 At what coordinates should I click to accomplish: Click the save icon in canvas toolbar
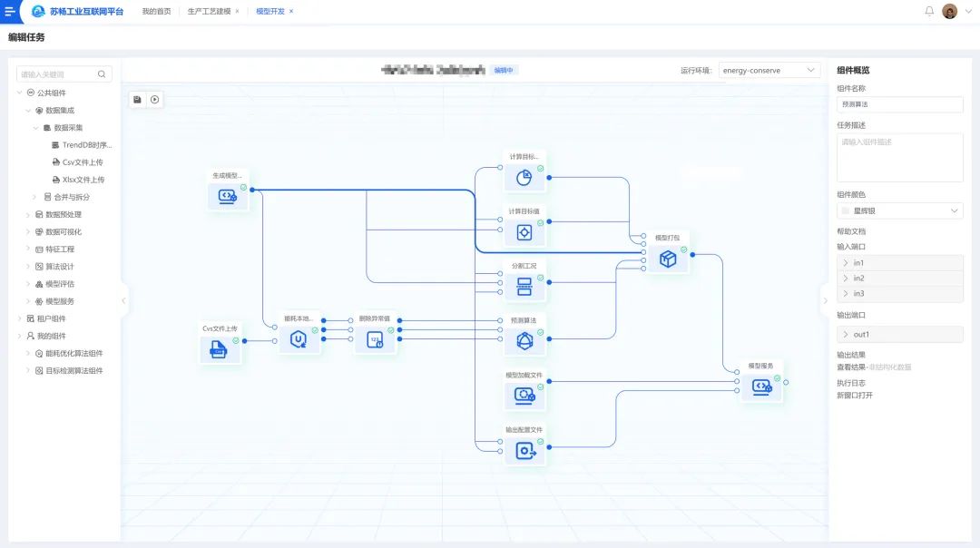click(x=138, y=100)
